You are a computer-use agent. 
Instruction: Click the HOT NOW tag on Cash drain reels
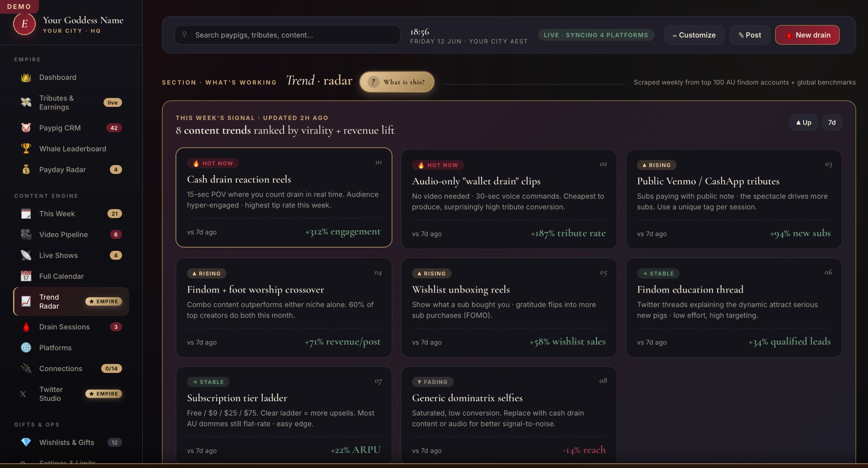tap(213, 164)
